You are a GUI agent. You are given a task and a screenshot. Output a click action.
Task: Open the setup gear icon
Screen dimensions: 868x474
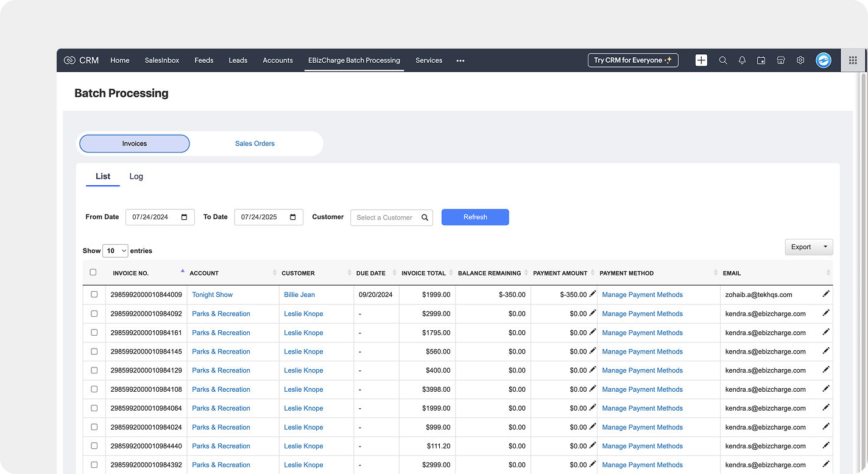coord(800,60)
